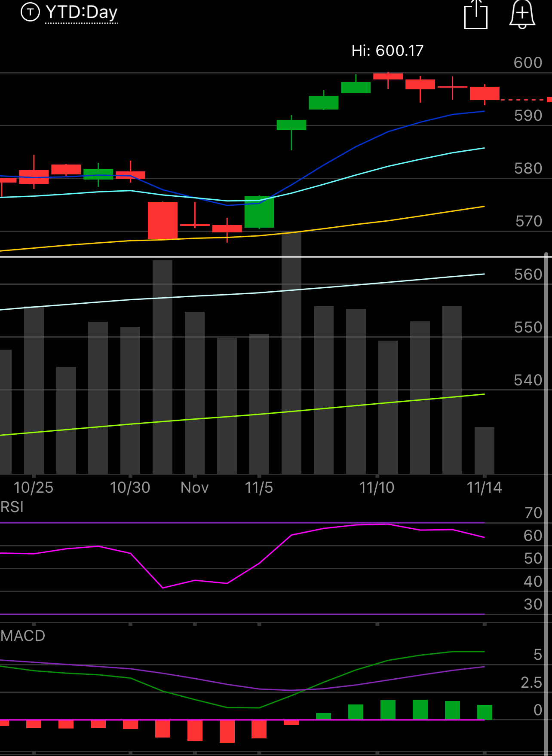Image resolution: width=552 pixels, height=756 pixels.
Task: Select the Hi: 600.17 label
Action: pyautogui.click(x=387, y=51)
